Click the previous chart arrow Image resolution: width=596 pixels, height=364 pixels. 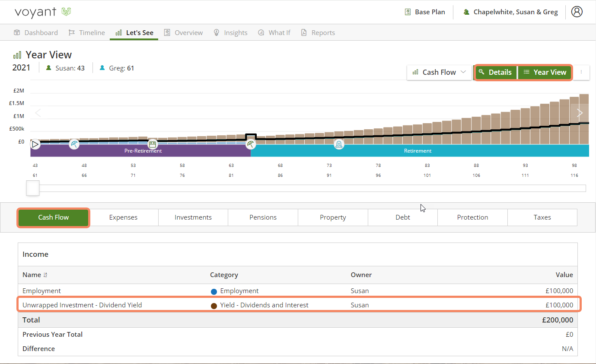click(38, 113)
